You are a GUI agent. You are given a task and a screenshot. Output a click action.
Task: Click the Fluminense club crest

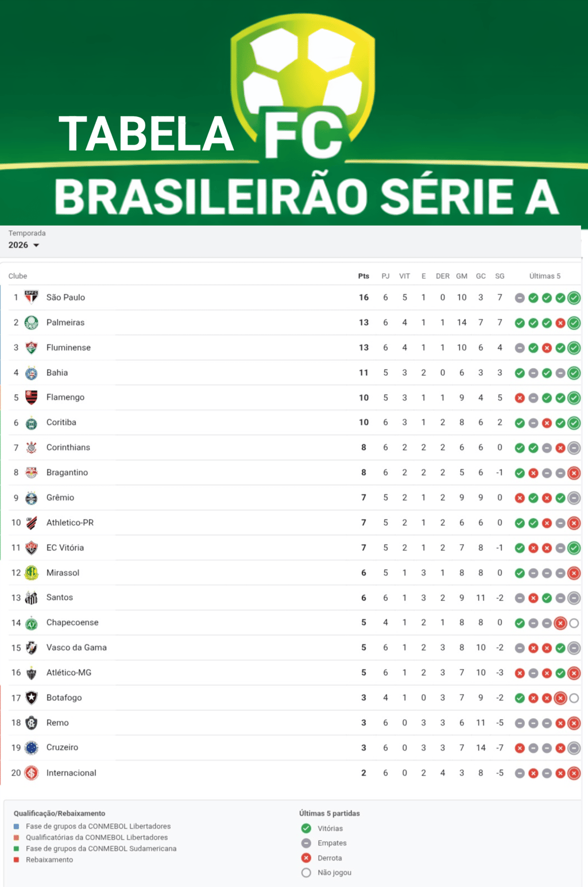click(32, 348)
